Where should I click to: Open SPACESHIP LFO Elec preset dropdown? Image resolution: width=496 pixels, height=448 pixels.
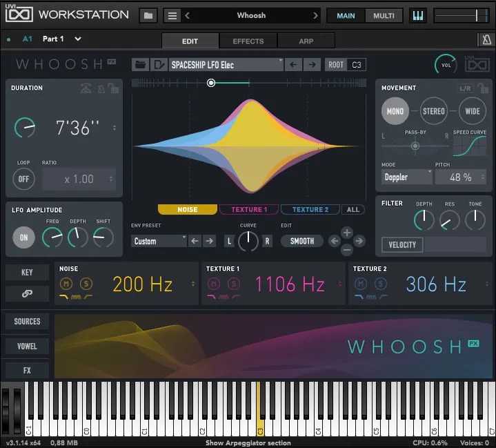click(x=226, y=65)
